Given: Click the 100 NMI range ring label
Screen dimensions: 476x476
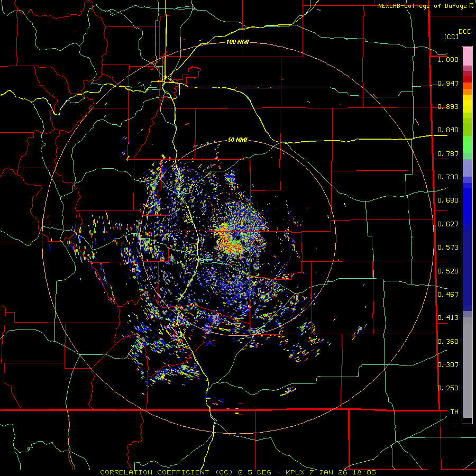Looking at the screenshot, I should coord(237,42).
